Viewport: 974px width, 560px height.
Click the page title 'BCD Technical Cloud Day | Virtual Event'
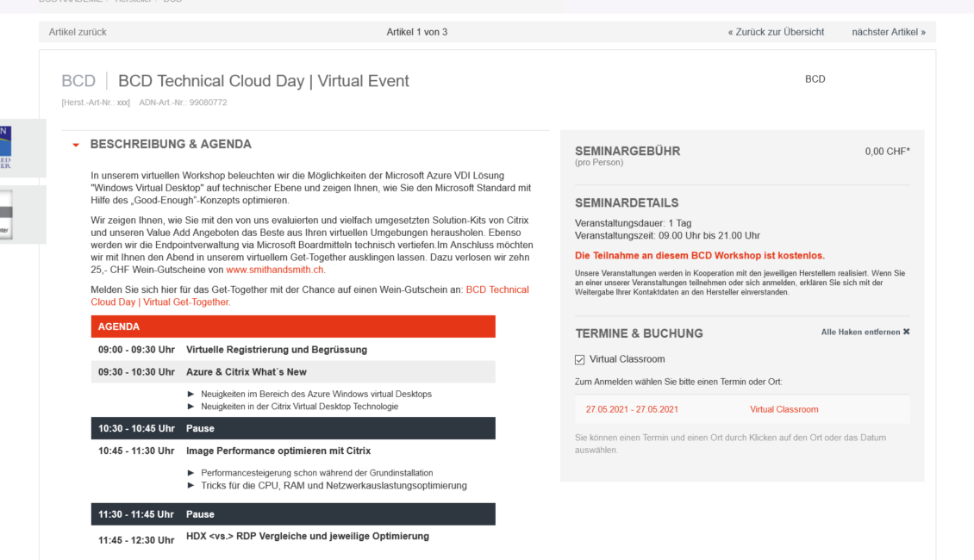[264, 81]
